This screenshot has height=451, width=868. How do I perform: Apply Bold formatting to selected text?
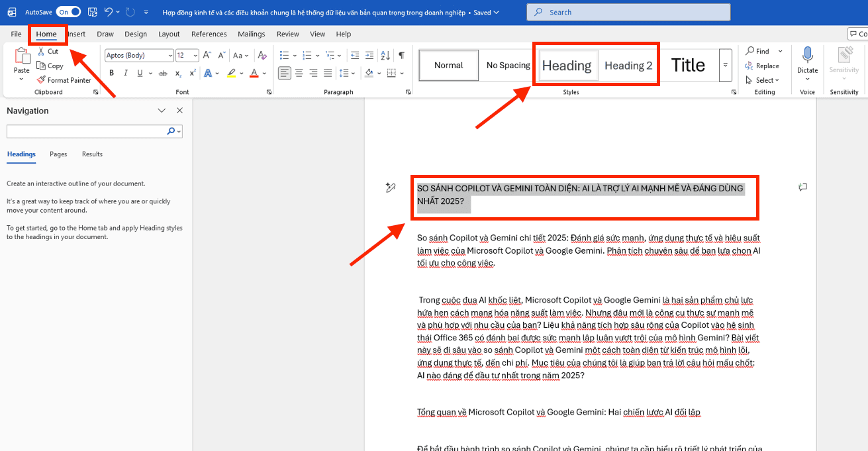(x=111, y=73)
